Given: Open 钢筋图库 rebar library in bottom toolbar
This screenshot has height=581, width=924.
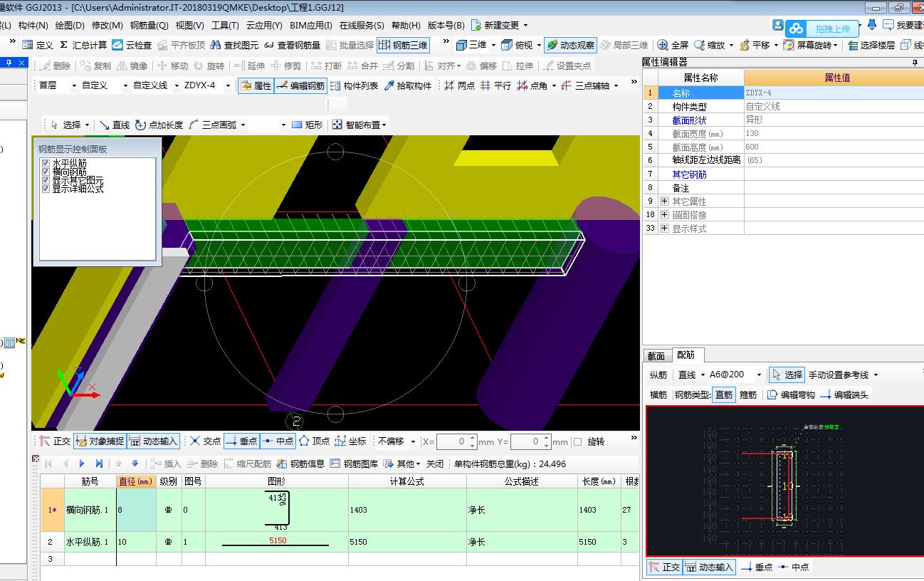Looking at the screenshot, I should 354,464.
